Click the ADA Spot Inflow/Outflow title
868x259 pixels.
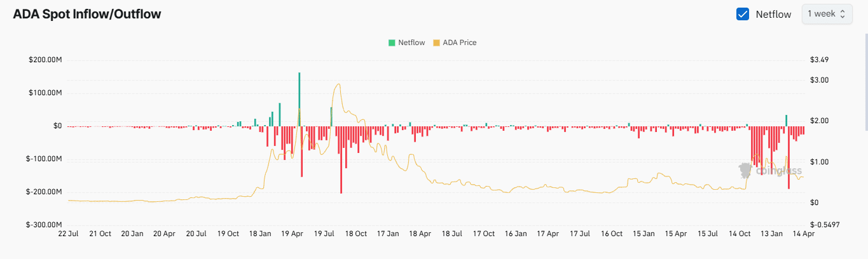pos(87,15)
